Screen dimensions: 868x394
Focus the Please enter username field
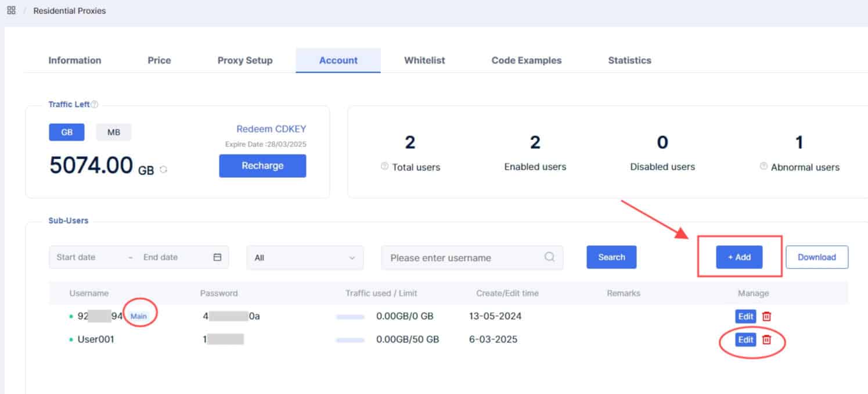point(472,257)
